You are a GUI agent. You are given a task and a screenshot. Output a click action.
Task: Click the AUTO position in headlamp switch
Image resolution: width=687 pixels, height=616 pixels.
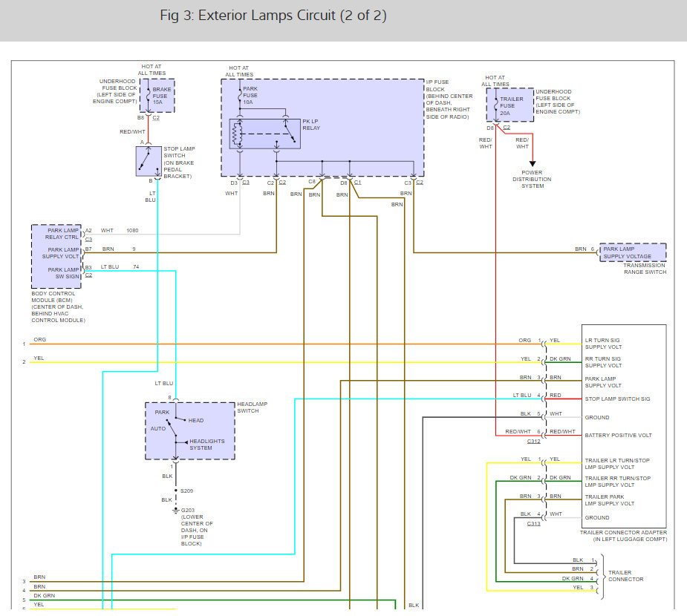(158, 429)
